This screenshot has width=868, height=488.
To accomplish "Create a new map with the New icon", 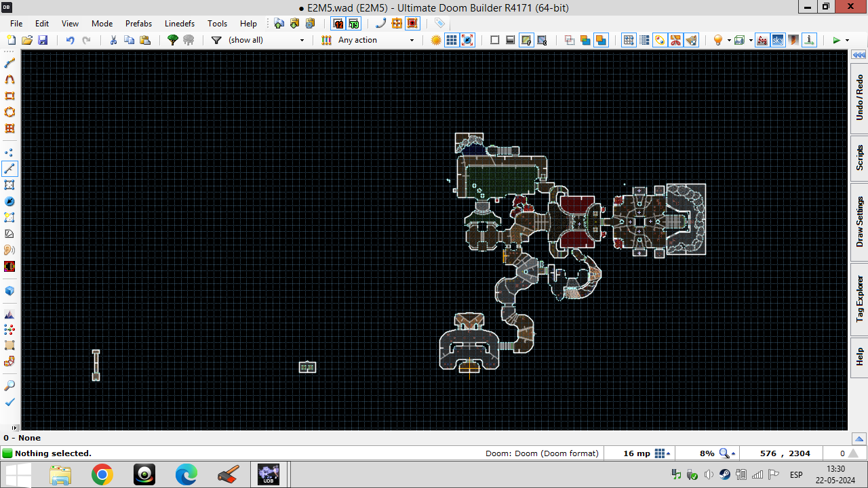I will (x=11, y=41).
